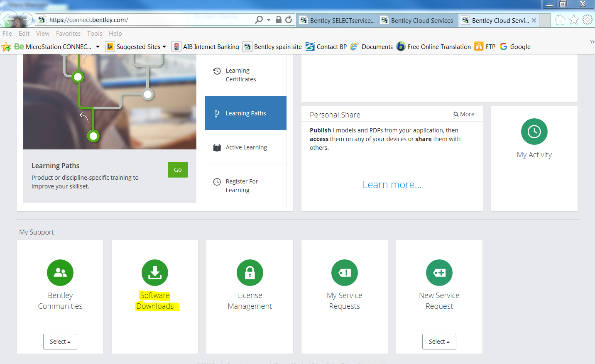Viewport: 595px width, 364px height.
Task: Open the Contact BP bookmark
Action: point(326,47)
